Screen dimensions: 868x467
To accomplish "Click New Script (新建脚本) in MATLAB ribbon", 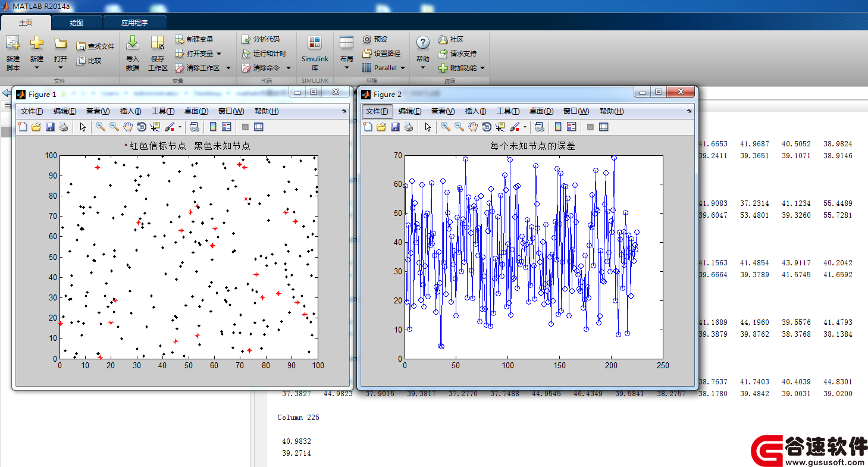I will click(13, 53).
